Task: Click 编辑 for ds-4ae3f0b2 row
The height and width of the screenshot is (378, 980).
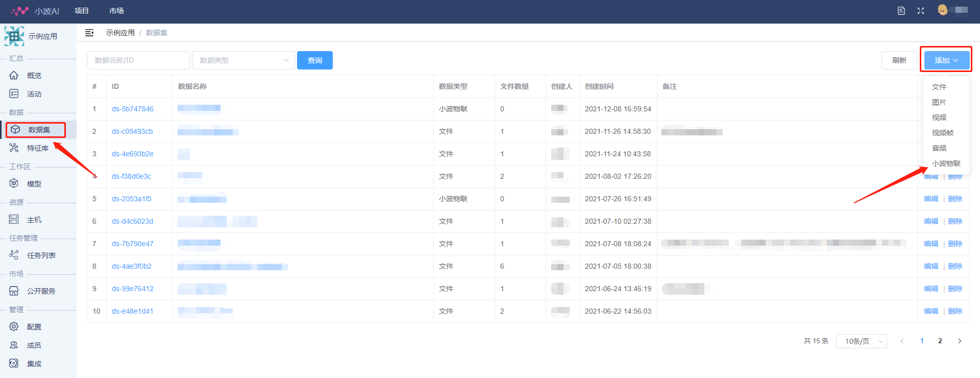Action: click(931, 266)
